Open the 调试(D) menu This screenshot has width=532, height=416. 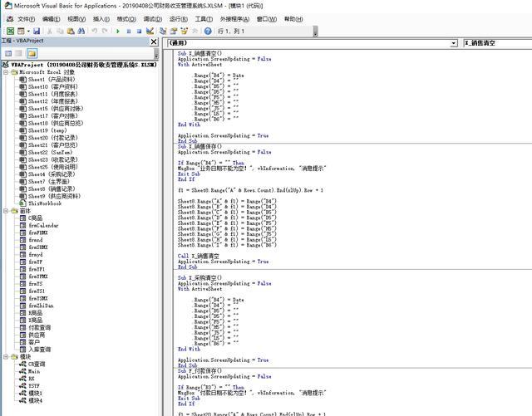(151, 18)
